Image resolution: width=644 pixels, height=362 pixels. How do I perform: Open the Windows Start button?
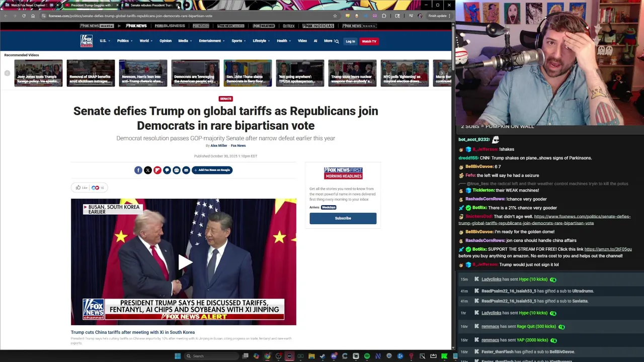coord(178,356)
